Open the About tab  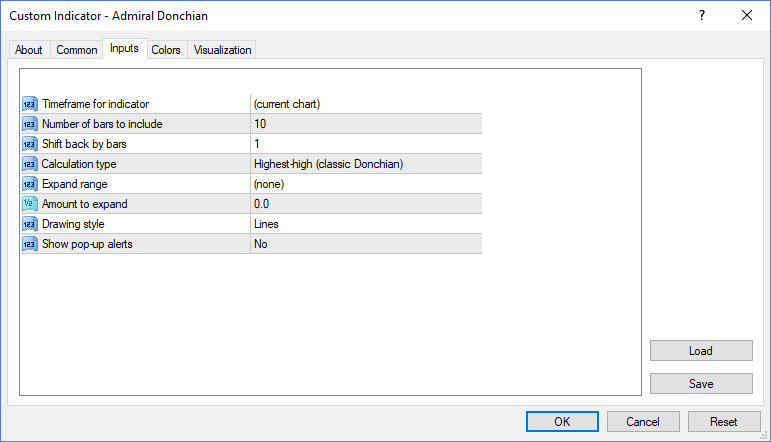pyautogui.click(x=29, y=50)
